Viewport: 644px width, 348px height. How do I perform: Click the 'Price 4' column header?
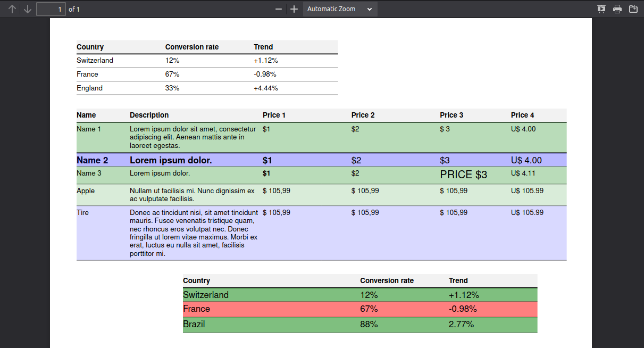click(x=523, y=115)
